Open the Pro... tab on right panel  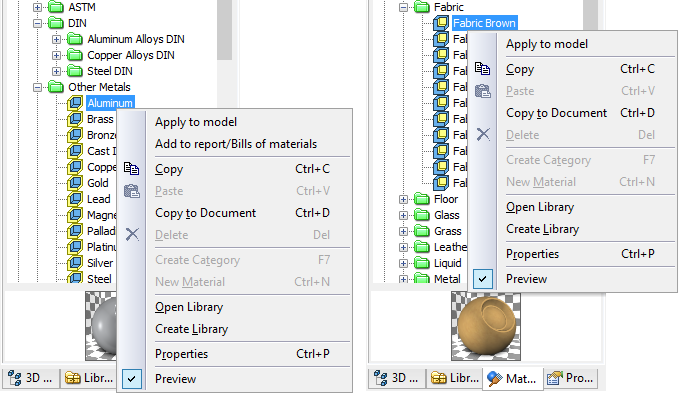[571, 379]
